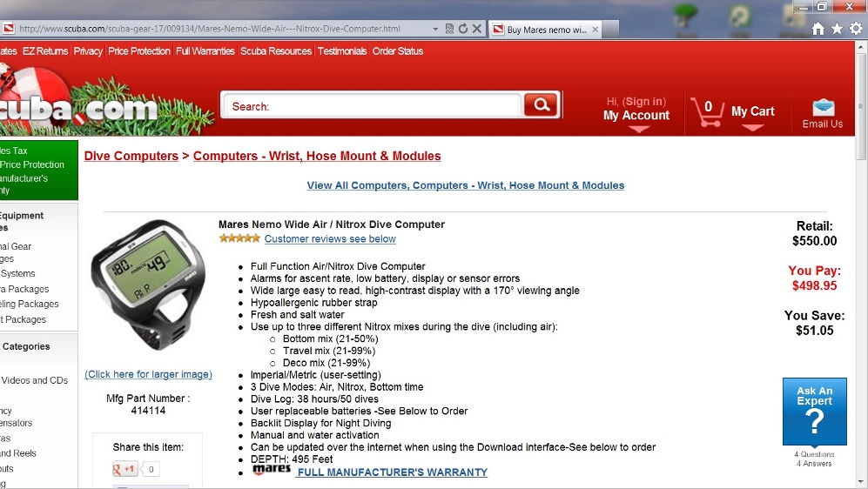Click the Mares Nemo product thumbnail
The height and width of the screenshot is (489, 868).
[x=148, y=285]
